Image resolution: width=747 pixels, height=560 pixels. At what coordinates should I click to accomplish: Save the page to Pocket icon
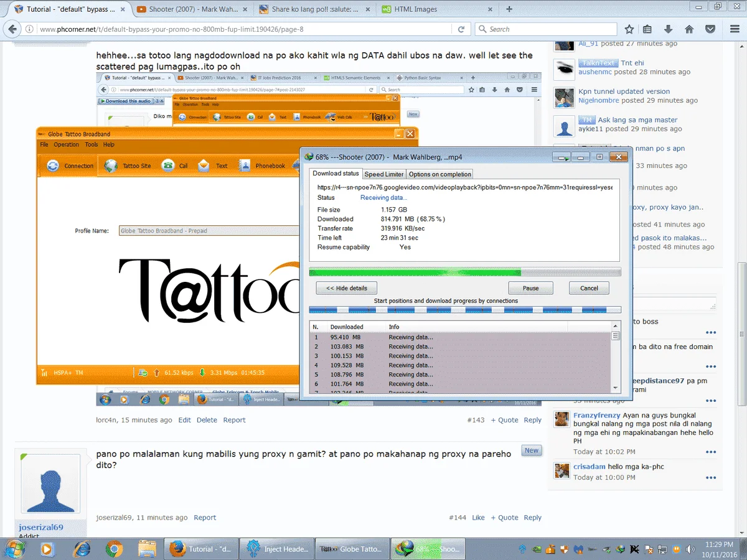(x=710, y=29)
